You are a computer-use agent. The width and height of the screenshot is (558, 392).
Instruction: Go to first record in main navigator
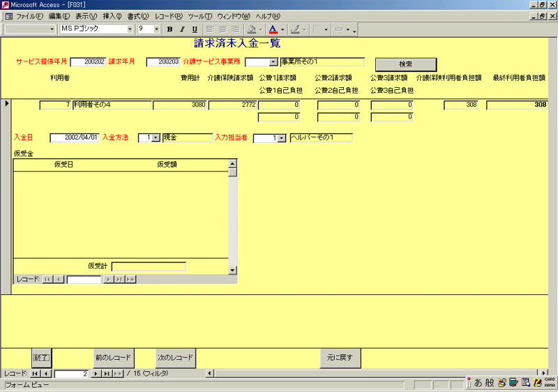coord(35,373)
